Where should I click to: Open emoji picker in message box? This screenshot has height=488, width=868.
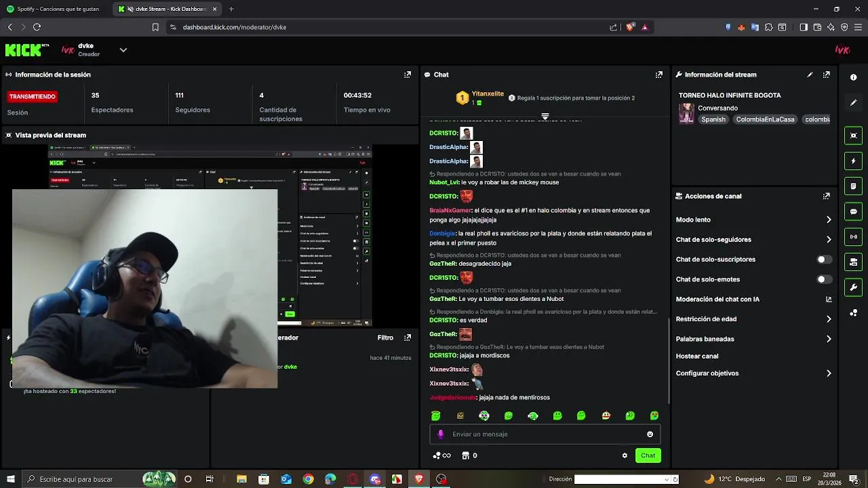[x=650, y=434]
